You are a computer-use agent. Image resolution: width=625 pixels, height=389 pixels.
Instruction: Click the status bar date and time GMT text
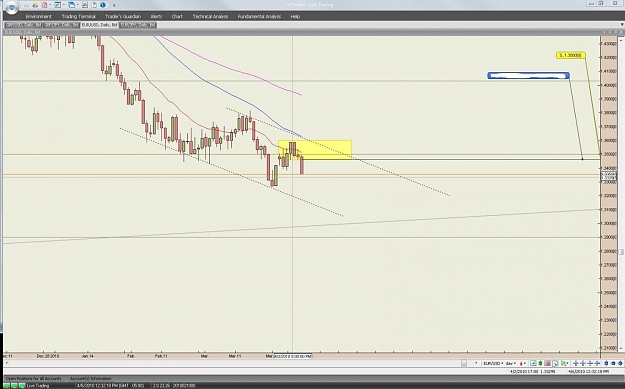click(109, 385)
